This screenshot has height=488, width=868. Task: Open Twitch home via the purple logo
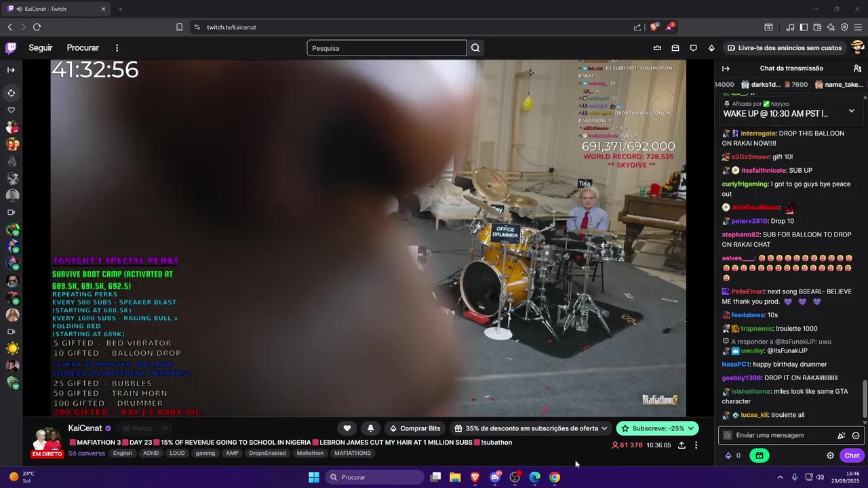tap(11, 47)
